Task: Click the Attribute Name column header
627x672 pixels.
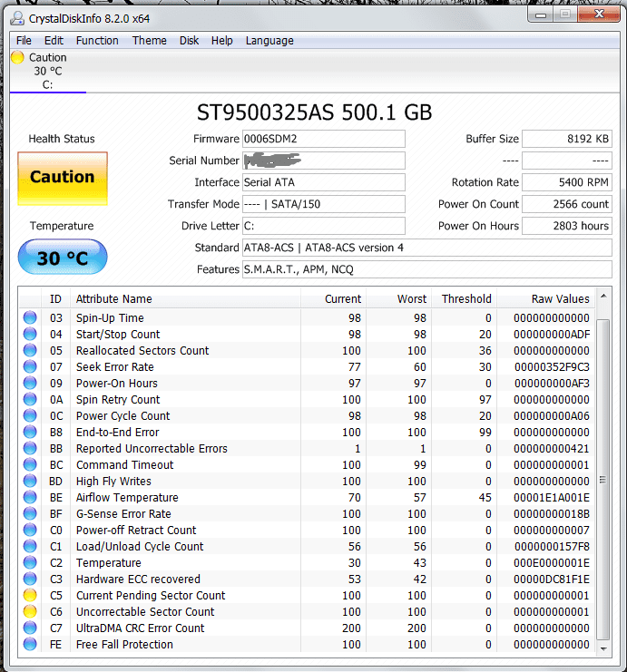Action: (x=185, y=298)
